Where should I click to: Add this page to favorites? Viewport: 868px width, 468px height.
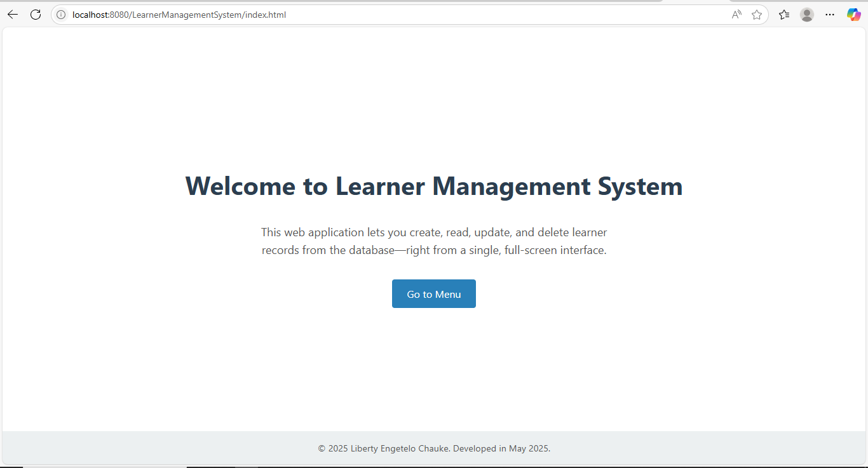coord(757,14)
